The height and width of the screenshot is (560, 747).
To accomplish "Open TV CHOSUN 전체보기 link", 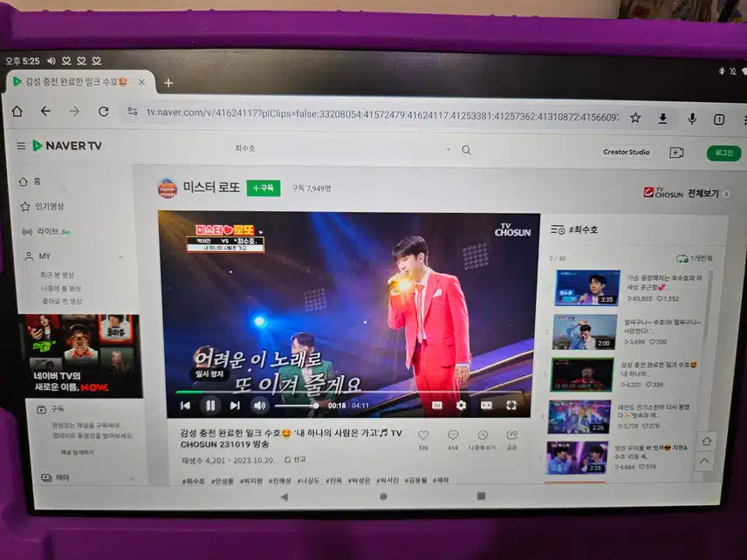I will (686, 193).
